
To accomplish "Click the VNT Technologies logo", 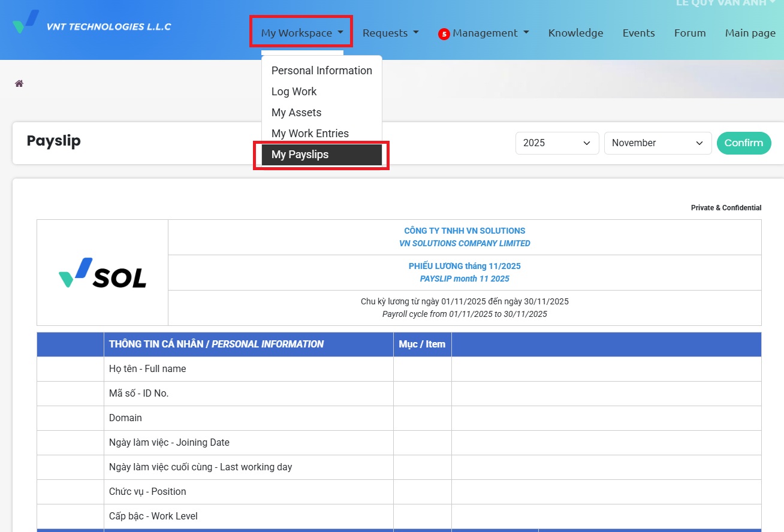I will coord(92,24).
